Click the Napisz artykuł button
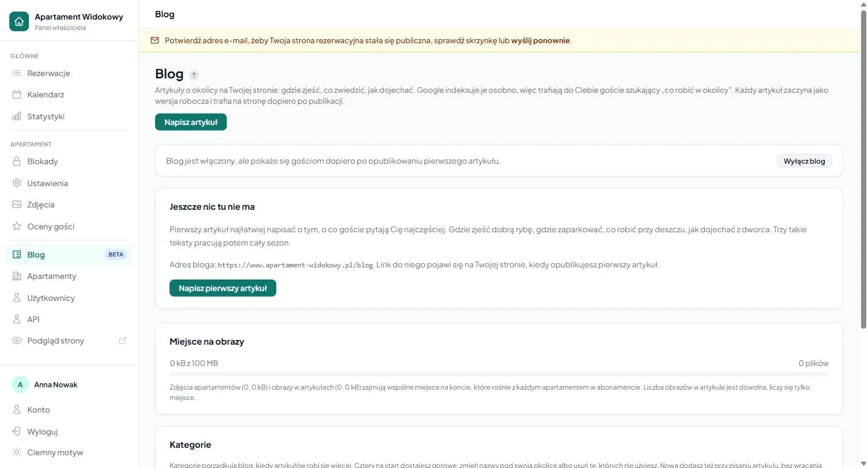The height and width of the screenshot is (468, 868). 191,122
